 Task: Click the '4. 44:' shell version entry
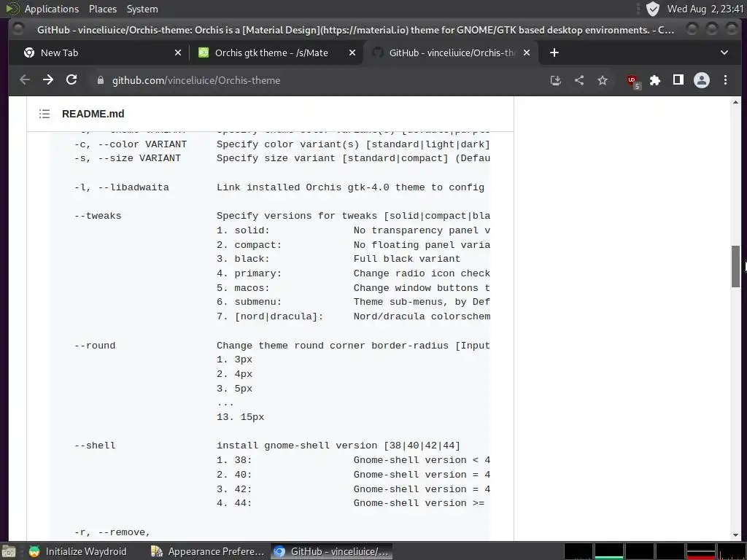click(234, 503)
